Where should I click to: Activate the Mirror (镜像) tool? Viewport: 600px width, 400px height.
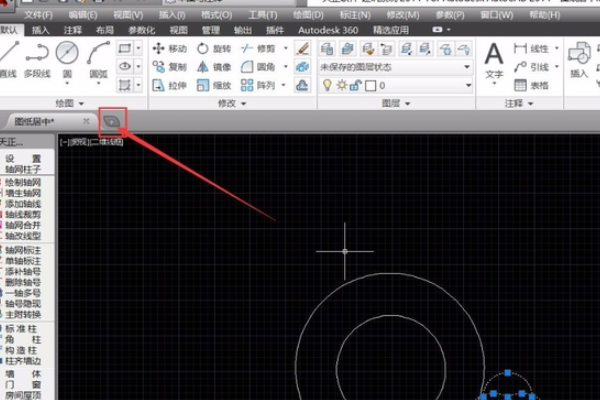point(214,67)
